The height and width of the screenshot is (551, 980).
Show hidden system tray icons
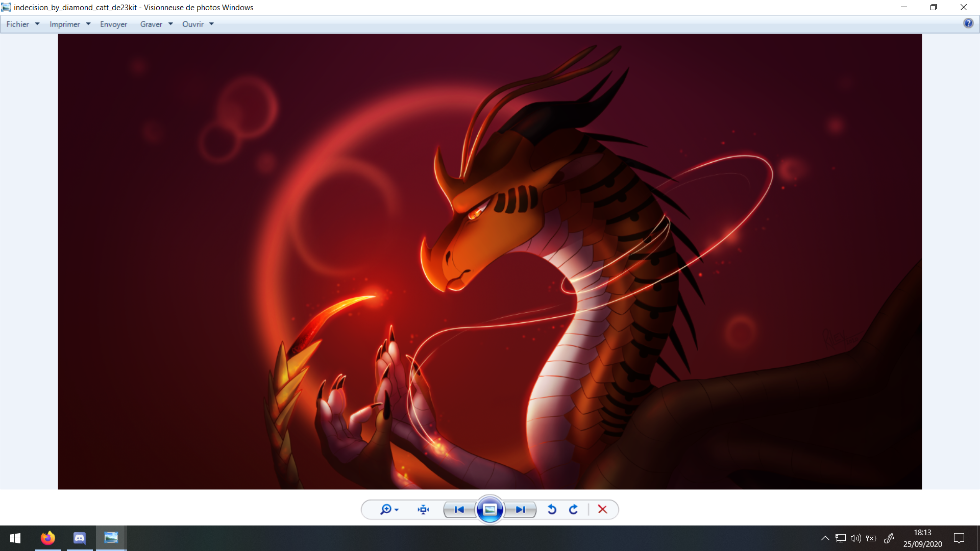pos(825,538)
